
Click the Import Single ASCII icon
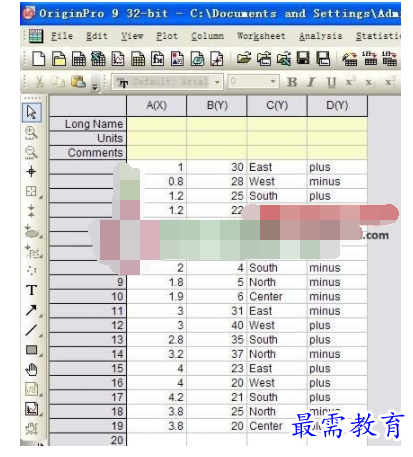(370, 59)
